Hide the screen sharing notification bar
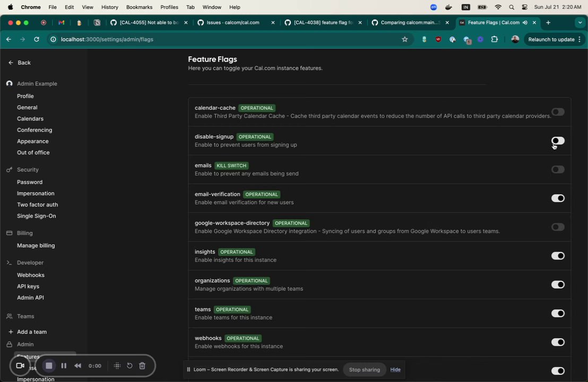The width and height of the screenshot is (588, 382). [x=395, y=370]
